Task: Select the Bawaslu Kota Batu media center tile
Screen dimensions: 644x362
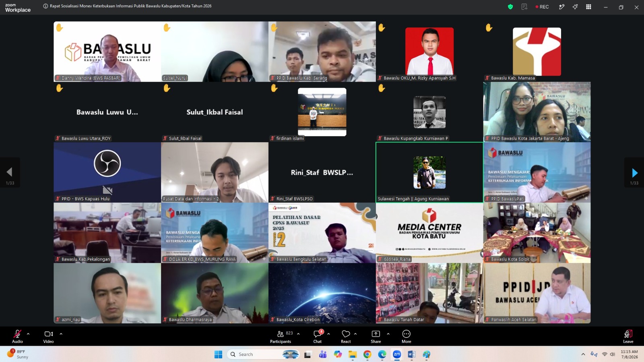Action: [429, 233]
